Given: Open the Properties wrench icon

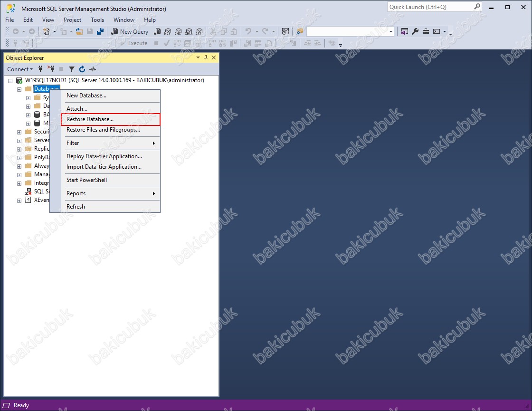Looking at the screenshot, I should pyautogui.click(x=415, y=31).
